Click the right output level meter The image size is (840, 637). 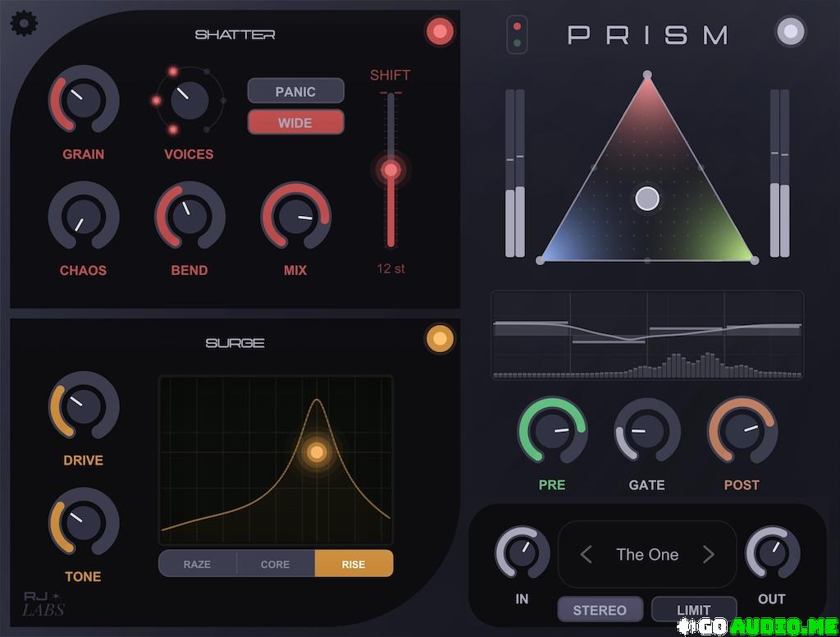pyautogui.click(x=779, y=173)
